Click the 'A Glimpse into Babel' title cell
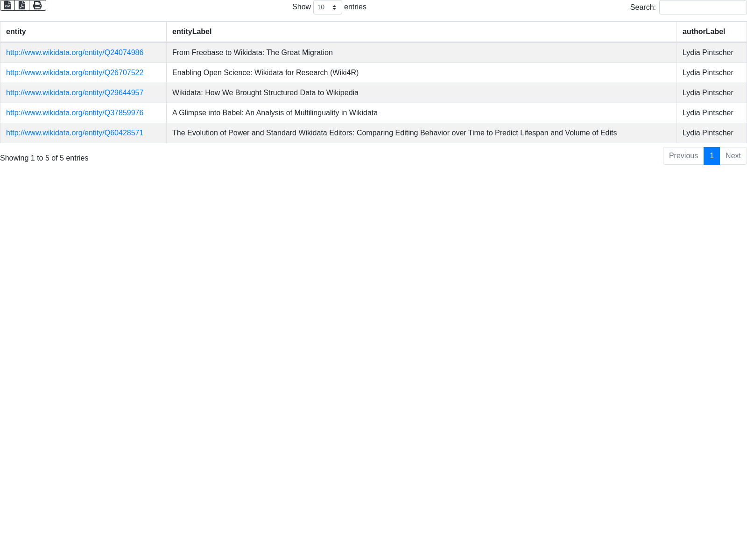This screenshot has height=560, width=747. coord(275,113)
